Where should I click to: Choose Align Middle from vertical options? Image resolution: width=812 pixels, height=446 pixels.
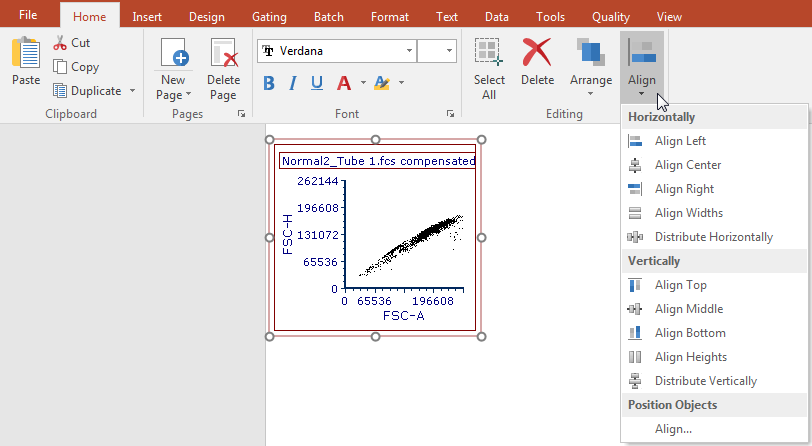(x=688, y=309)
